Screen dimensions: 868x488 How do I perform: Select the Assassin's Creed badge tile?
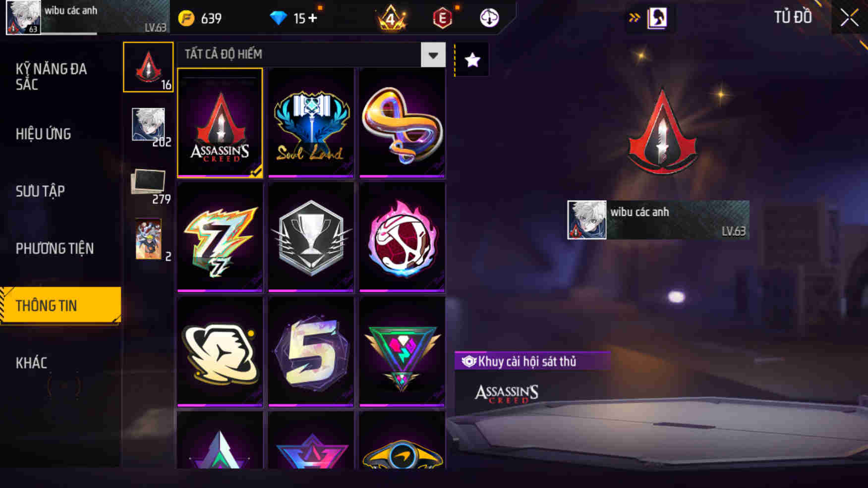[220, 123]
